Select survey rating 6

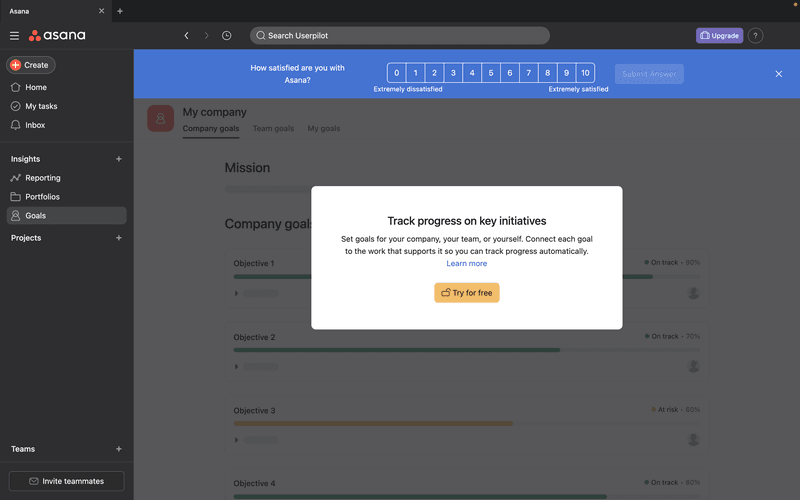click(510, 73)
